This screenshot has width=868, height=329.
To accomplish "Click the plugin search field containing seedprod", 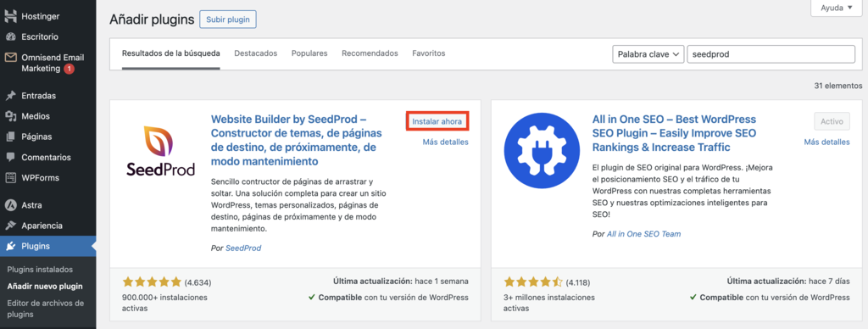I will point(771,54).
